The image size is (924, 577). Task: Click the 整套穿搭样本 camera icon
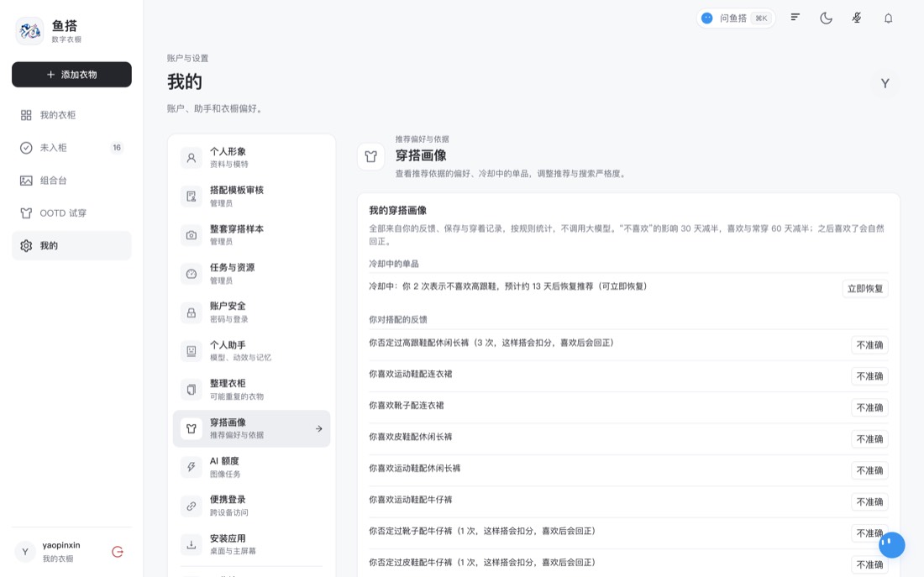coord(191,235)
